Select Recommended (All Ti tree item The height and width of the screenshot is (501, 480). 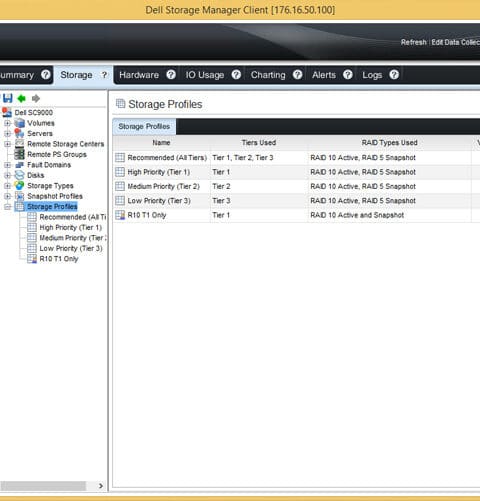coord(73,217)
